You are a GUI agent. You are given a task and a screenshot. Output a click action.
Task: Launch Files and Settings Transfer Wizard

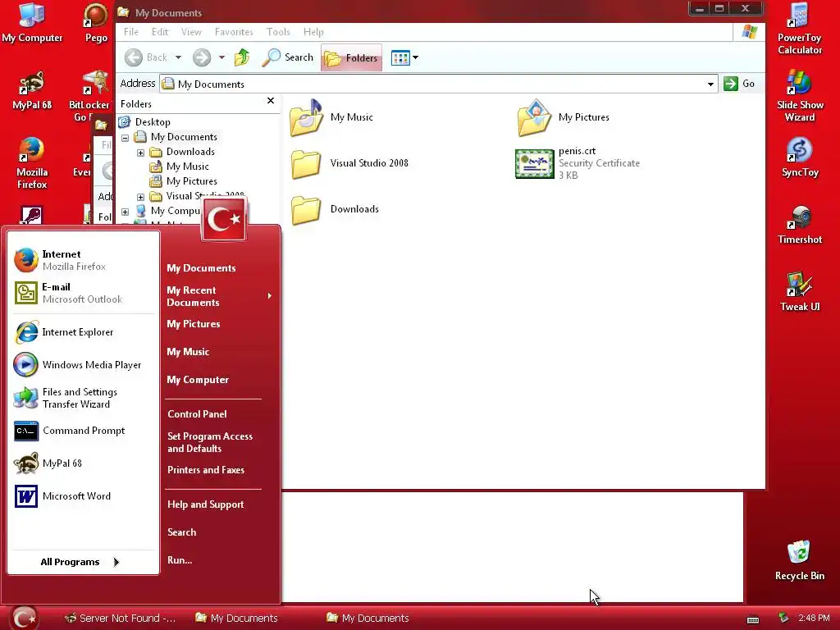(x=83, y=398)
